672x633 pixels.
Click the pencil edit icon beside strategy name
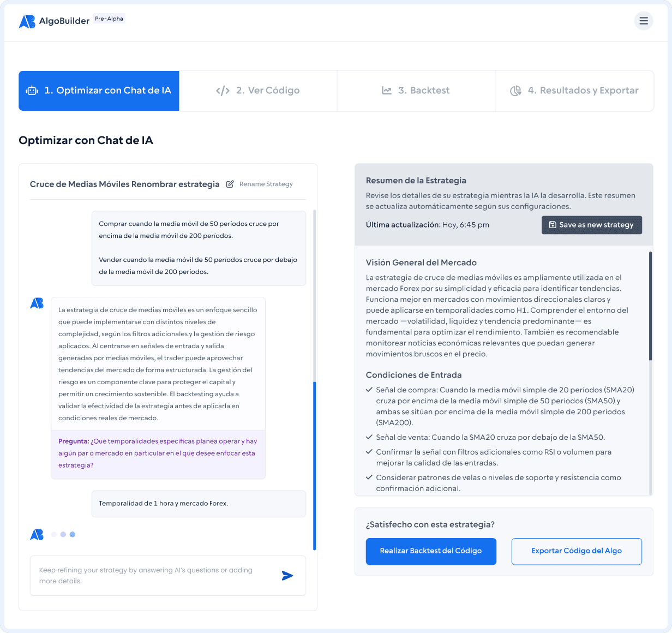tap(230, 184)
